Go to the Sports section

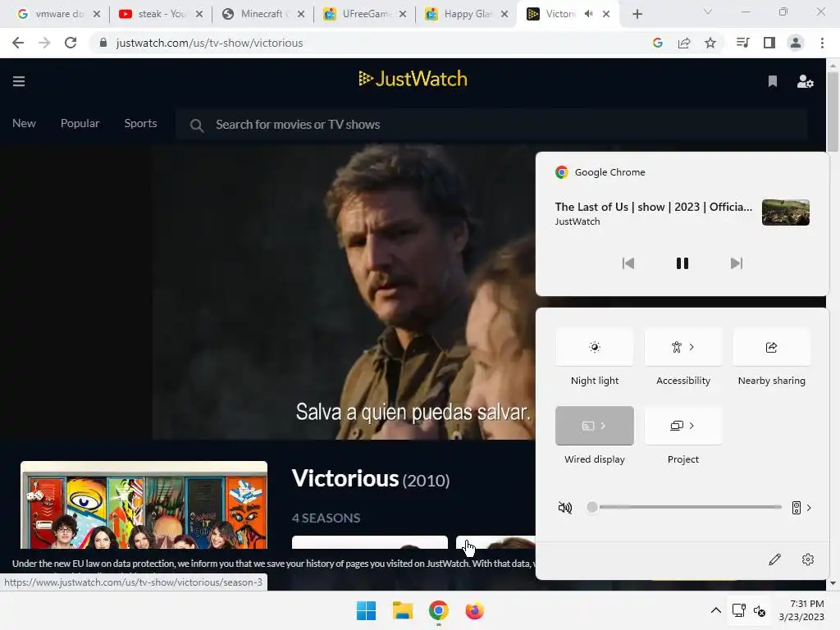(140, 123)
